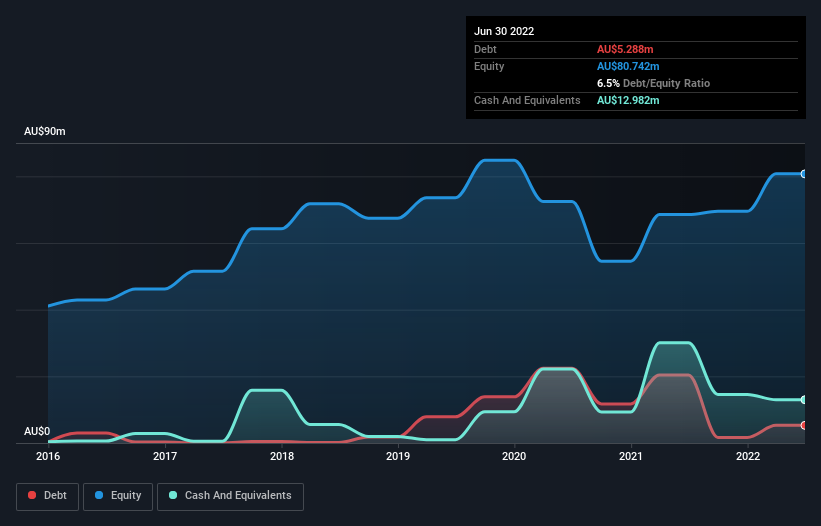The image size is (821, 526).
Task: Click the AU$90m y-axis label
Action: pyautogui.click(x=45, y=131)
